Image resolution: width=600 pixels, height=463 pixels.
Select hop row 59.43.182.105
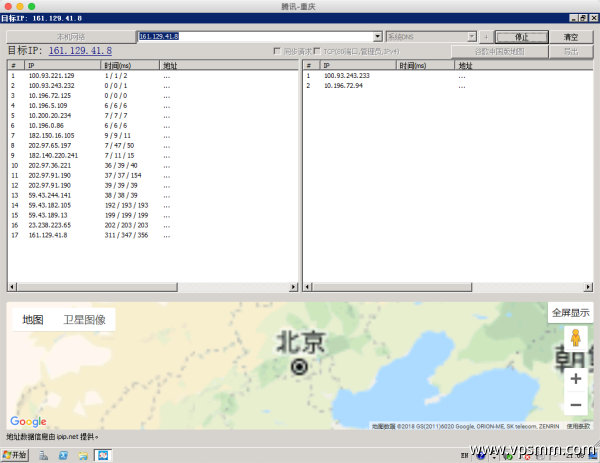point(152,205)
